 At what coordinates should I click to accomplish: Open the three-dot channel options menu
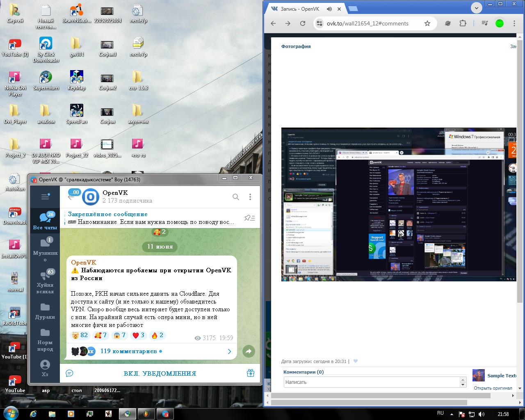pyautogui.click(x=250, y=197)
